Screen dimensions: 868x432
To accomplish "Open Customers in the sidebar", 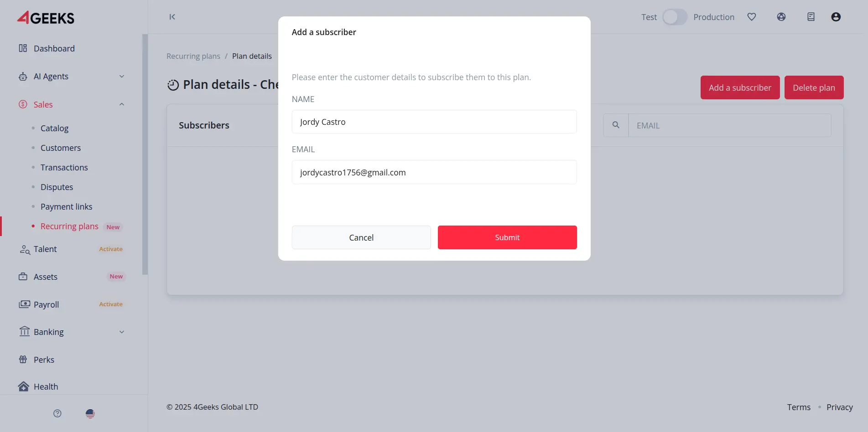I will point(61,148).
